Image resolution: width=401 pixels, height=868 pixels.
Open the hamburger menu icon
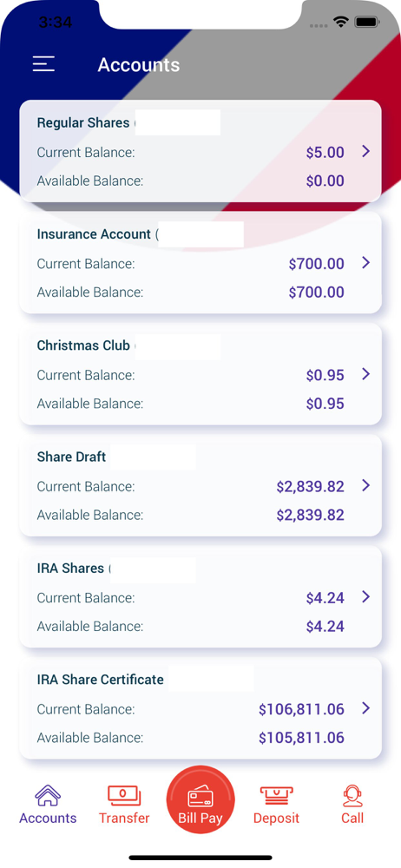coord(43,64)
